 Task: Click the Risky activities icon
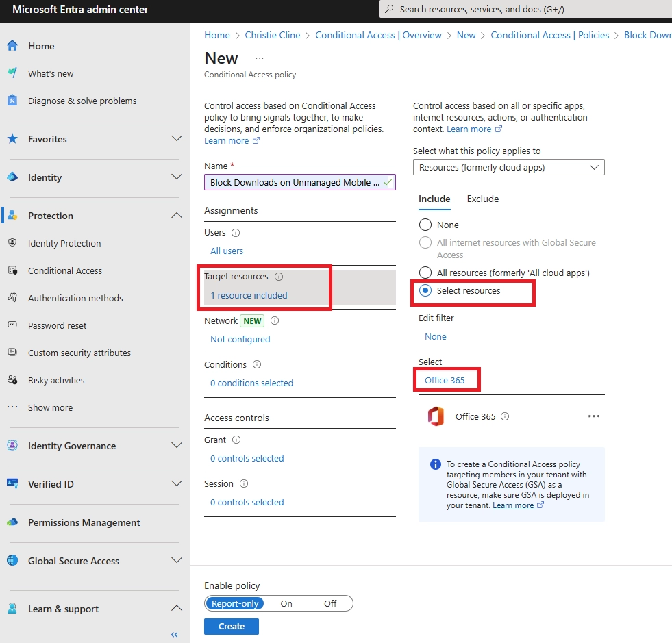tap(12, 379)
